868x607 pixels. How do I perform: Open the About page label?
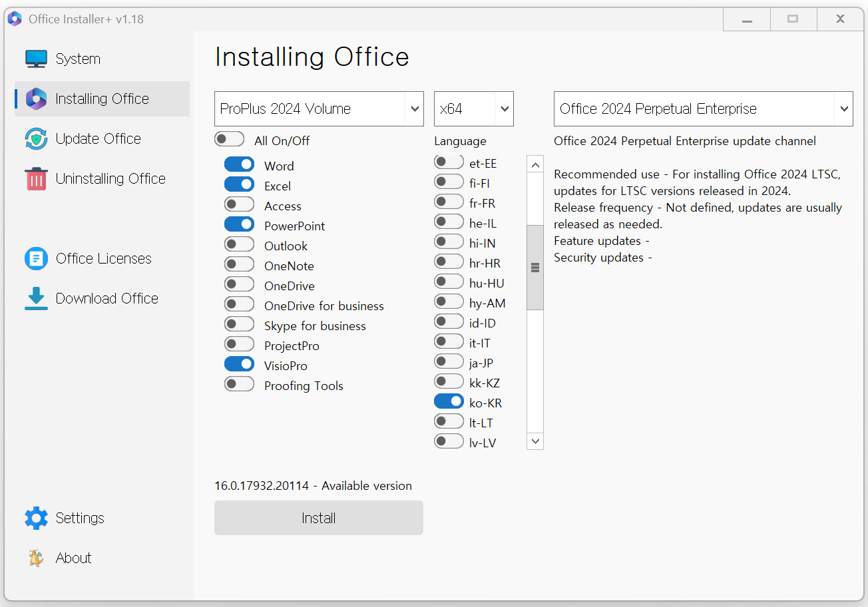[x=74, y=558]
